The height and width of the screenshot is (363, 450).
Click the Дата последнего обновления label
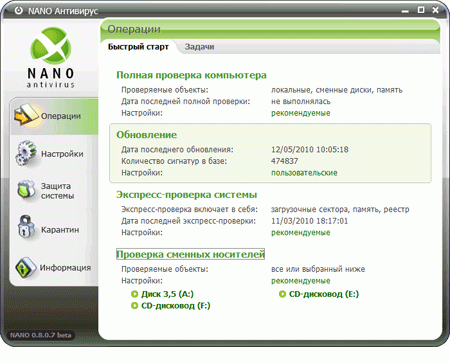coord(177,149)
